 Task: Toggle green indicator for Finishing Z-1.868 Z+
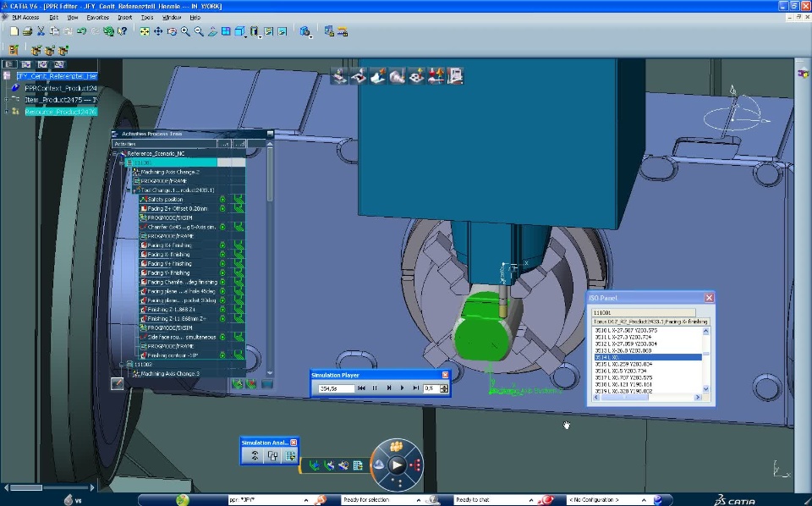pyautogui.click(x=222, y=310)
